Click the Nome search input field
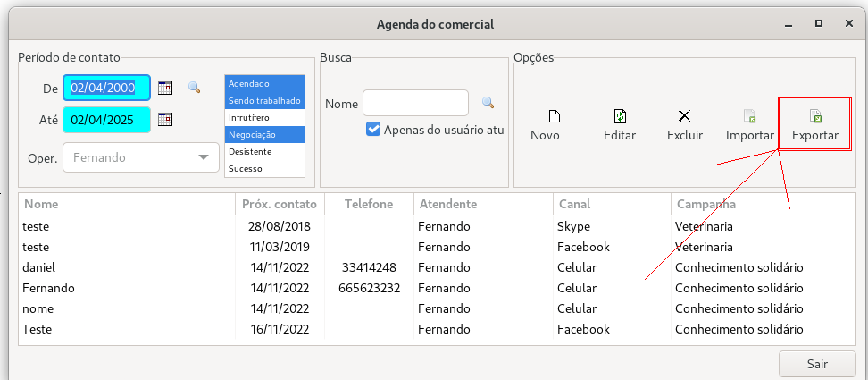The image size is (868, 380). (x=415, y=103)
